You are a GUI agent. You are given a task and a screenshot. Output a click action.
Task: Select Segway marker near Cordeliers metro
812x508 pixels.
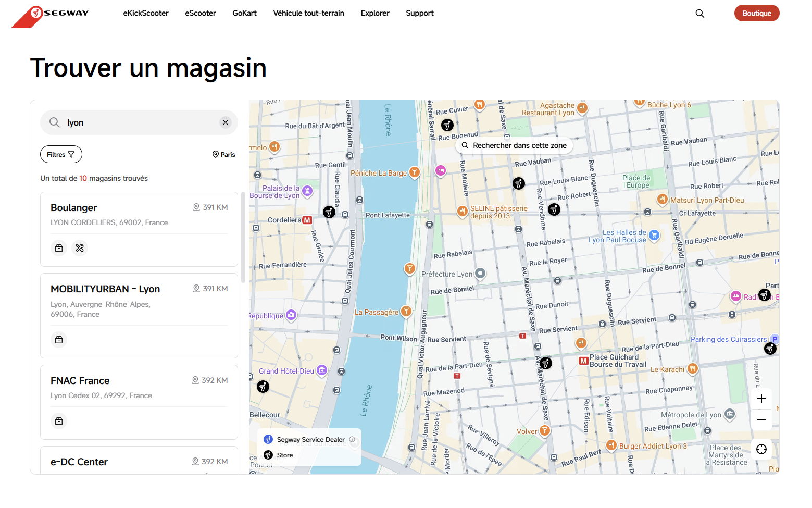click(x=329, y=212)
